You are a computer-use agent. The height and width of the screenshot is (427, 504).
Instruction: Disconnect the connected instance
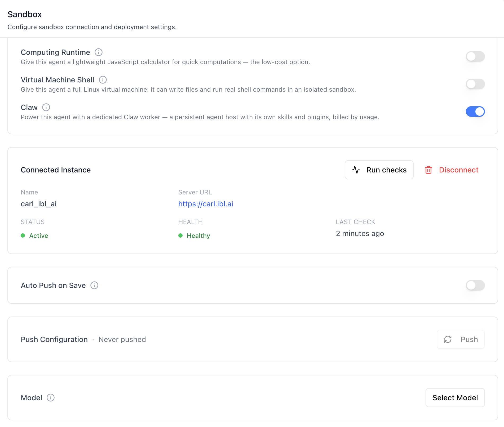tap(452, 170)
